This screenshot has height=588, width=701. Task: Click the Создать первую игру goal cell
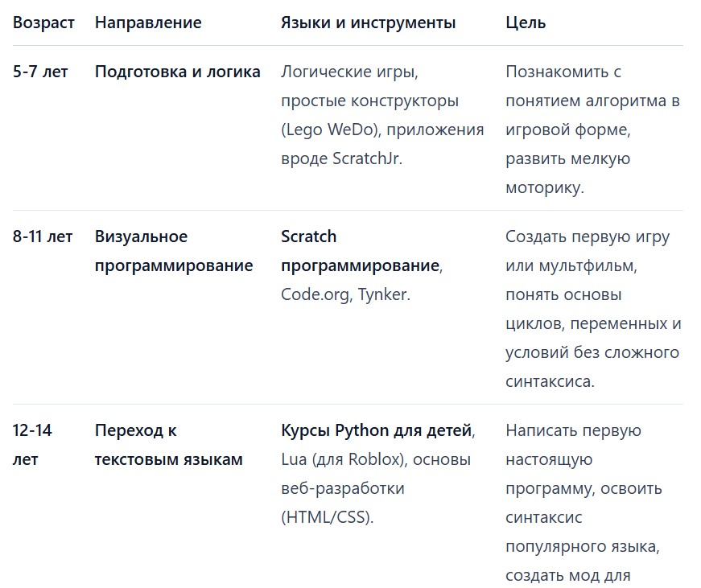pyautogui.click(x=593, y=309)
